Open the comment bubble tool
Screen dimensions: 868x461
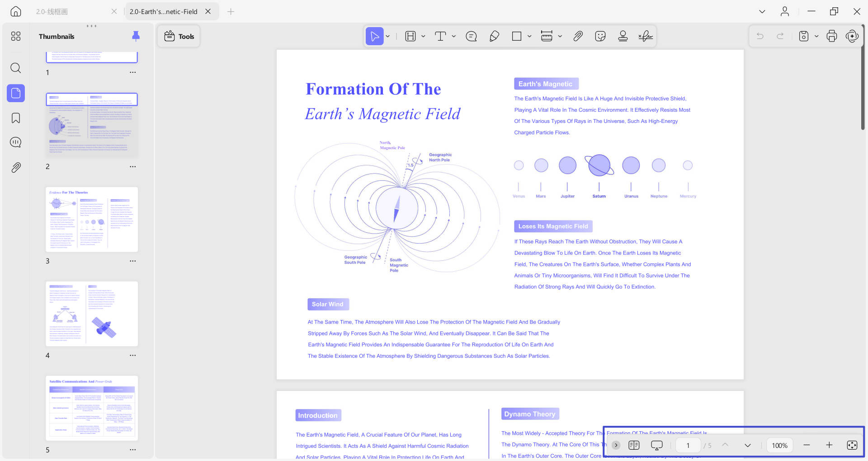(x=471, y=36)
